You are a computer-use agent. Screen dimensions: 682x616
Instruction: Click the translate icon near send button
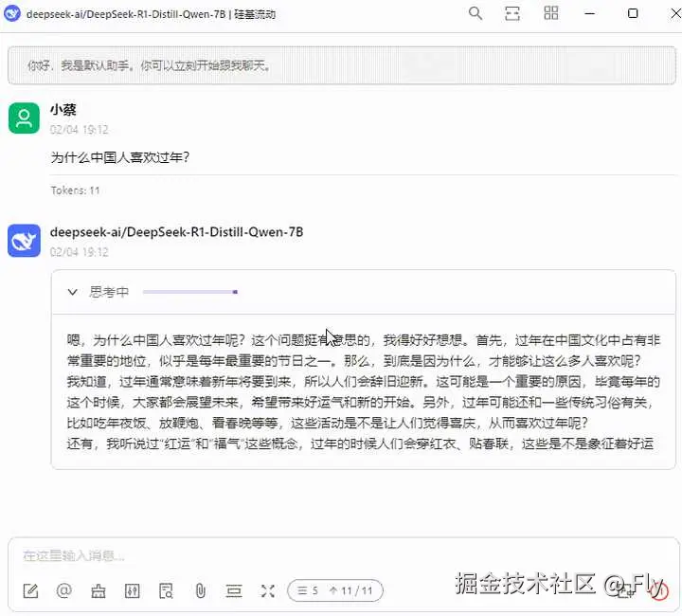tap(625, 590)
